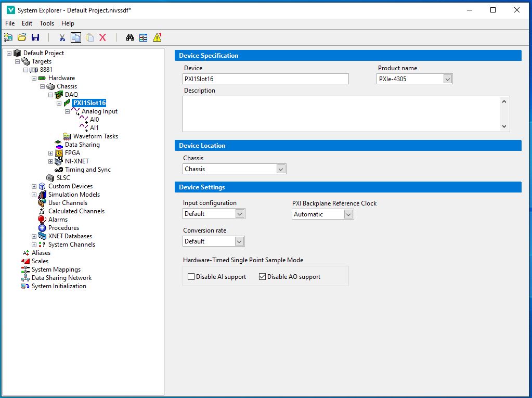The height and width of the screenshot is (398, 532).
Task: Click the toolbar icon beside the binoculars
Action: 143,37
